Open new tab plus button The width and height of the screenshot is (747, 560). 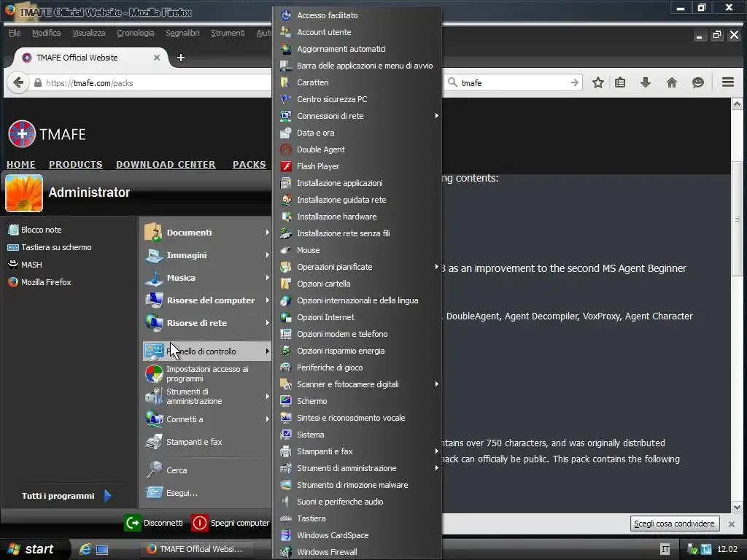(x=181, y=58)
